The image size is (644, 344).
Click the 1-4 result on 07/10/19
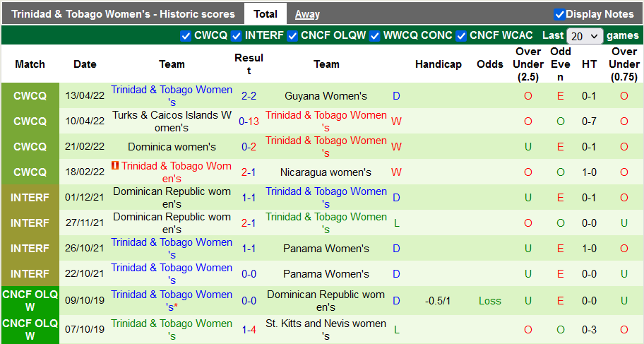[249, 329]
